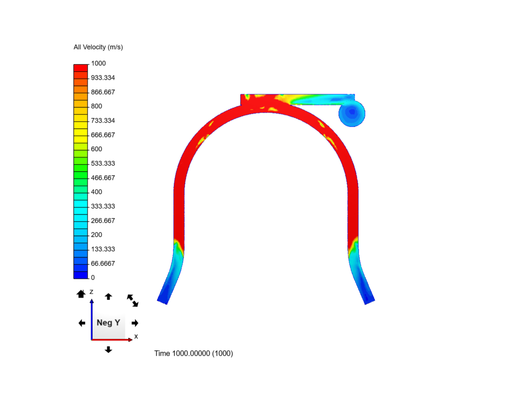Rotate view left with left arrow

click(82, 323)
